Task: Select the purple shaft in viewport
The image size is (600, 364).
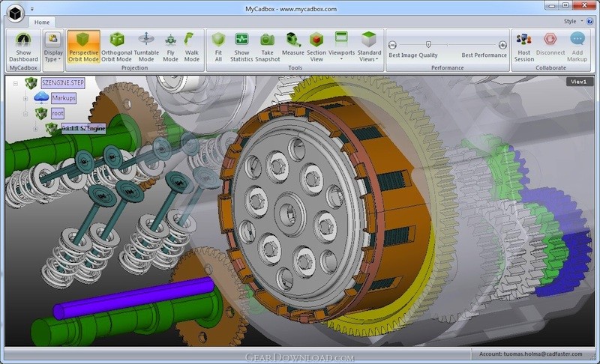Action: coord(134,297)
